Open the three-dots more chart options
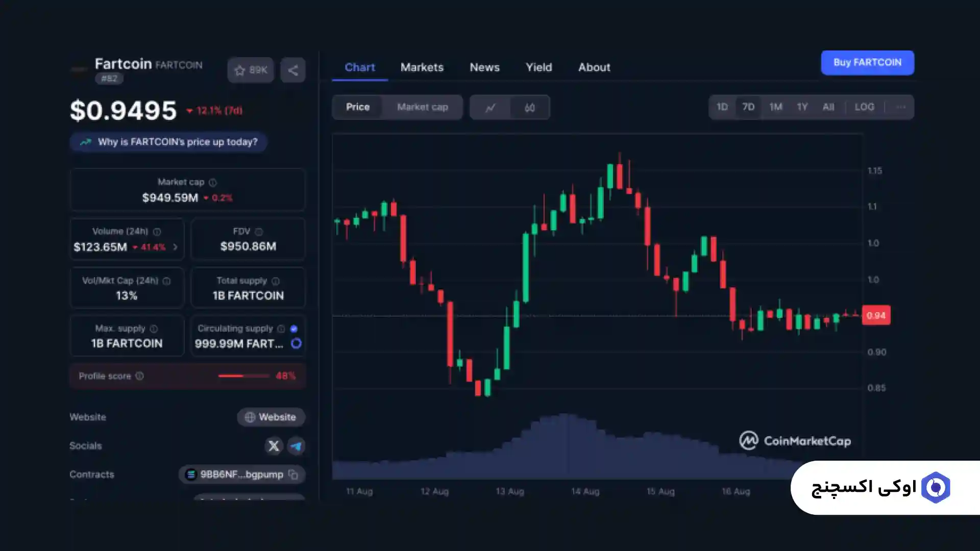The image size is (980, 551). tap(901, 107)
